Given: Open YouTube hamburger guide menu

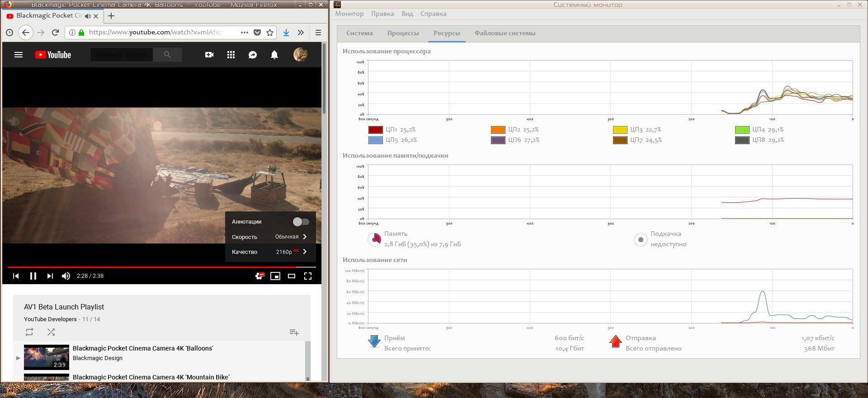Looking at the screenshot, I should (x=19, y=55).
